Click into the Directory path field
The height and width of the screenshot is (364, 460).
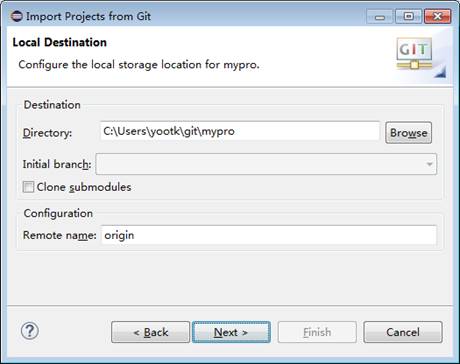(240, 131)
